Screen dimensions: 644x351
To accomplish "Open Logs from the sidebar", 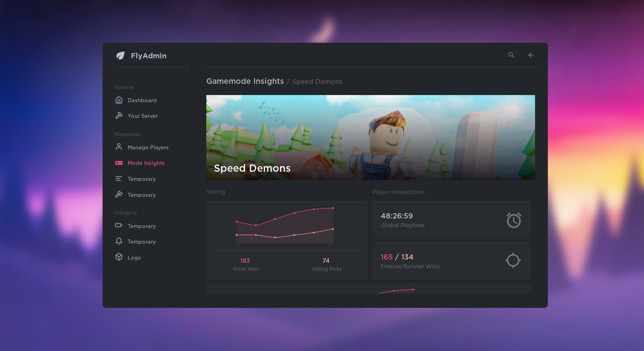I will [x=134, y=258].
